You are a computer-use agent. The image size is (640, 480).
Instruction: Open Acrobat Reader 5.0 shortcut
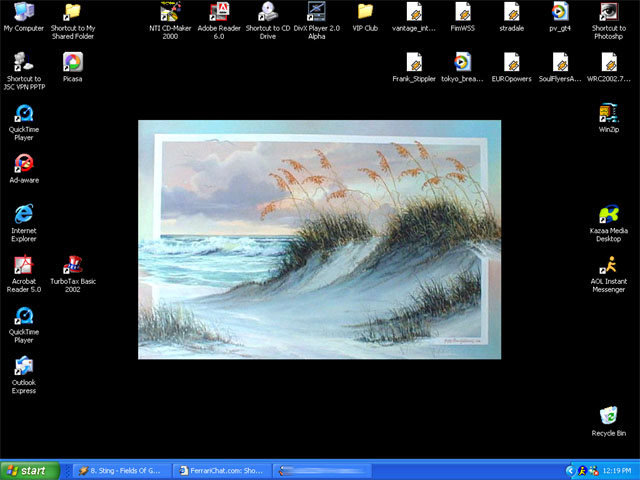[x=24, y=273]
